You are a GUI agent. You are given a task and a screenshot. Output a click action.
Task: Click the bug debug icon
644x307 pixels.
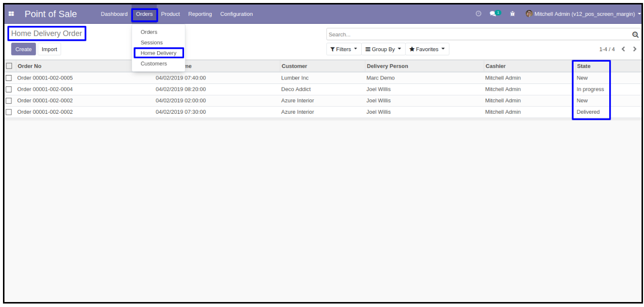[x=513, y=14]
